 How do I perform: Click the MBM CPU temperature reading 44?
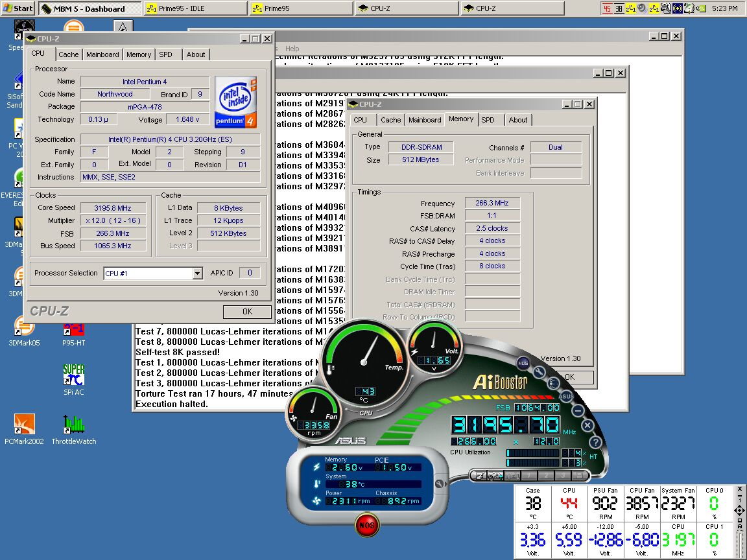coord(569,504)
